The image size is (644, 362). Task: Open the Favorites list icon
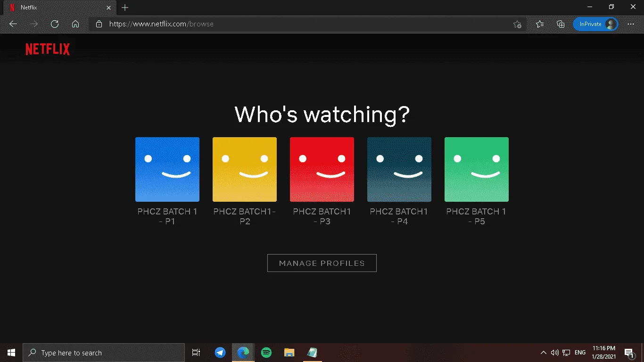click(540, 24)
